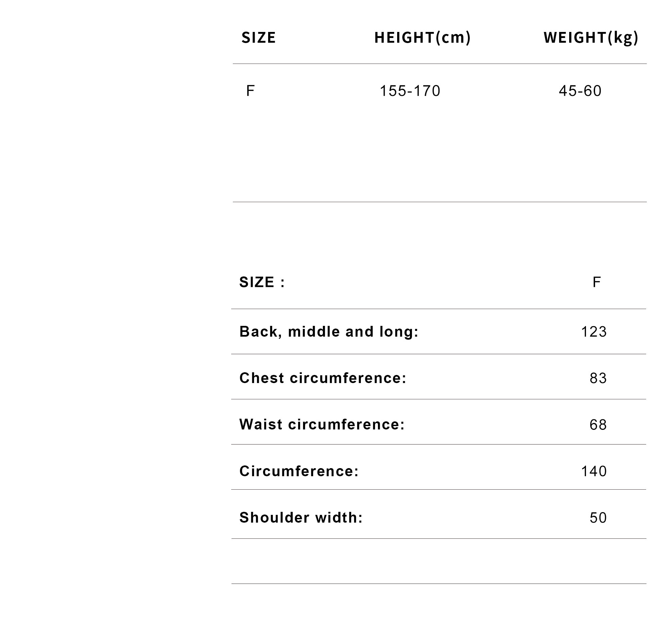Click the HEIGHT(cm) column header
The width and height of the screenshot is (672, 643).
tap(422, 37)
